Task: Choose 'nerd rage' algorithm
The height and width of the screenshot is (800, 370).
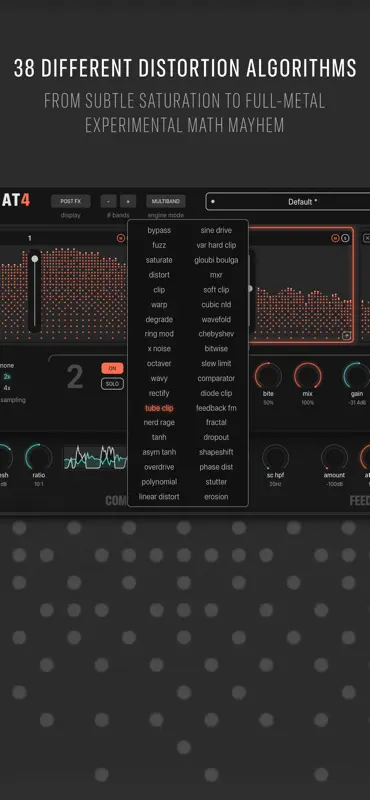Action: point(159,422)
